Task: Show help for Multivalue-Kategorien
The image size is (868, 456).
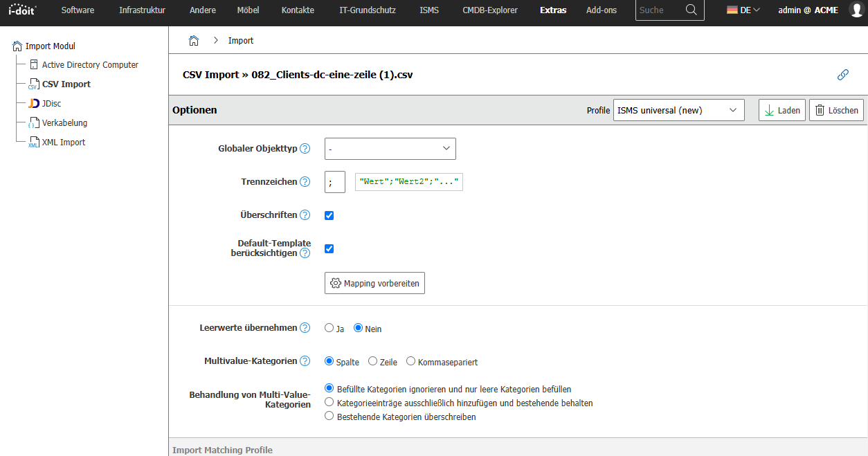Action: click(x=305, y=361)
